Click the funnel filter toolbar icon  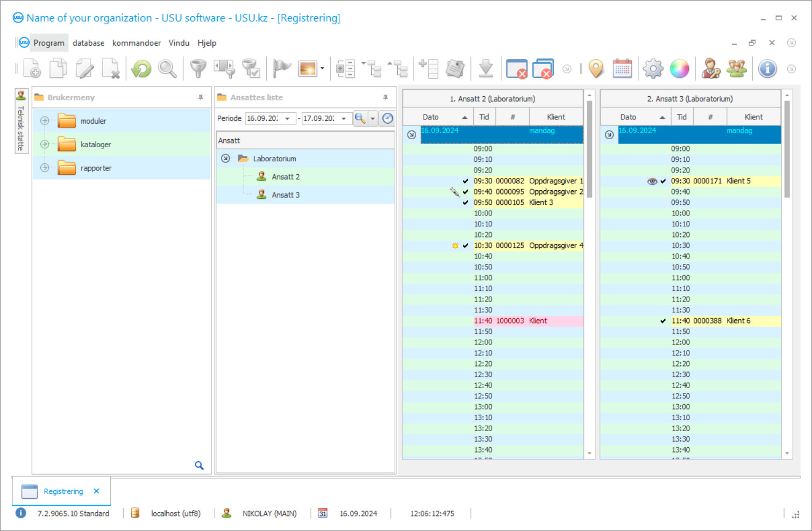(x=198, y=69)
